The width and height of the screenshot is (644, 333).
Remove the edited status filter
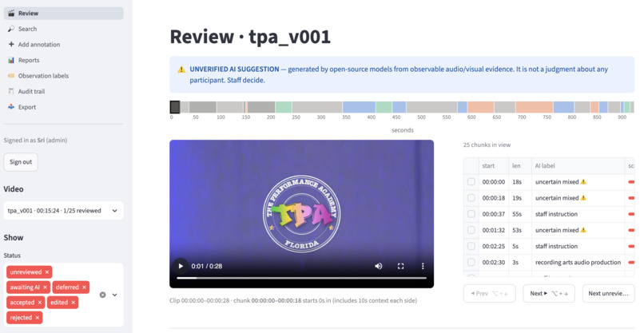pos(73,302)
